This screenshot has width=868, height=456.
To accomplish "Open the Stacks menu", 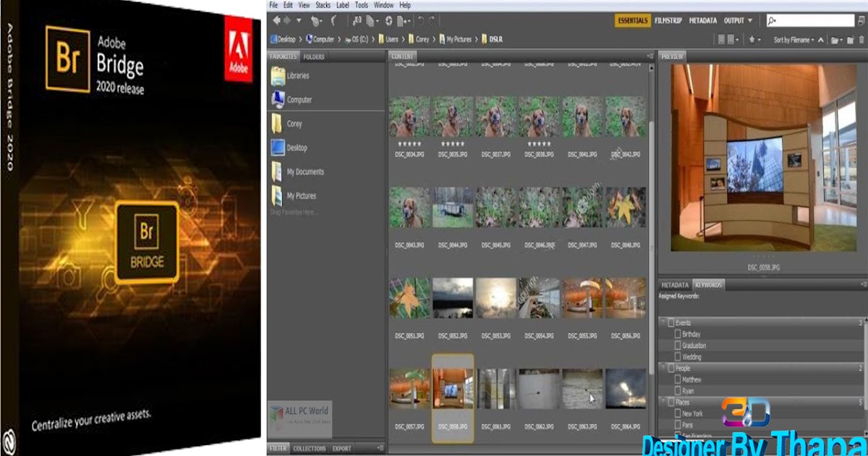I will coord(323,5).
